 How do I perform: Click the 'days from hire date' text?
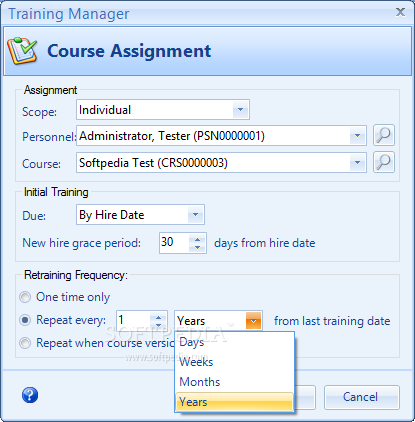pyautogui.click(x=265, y=243)
